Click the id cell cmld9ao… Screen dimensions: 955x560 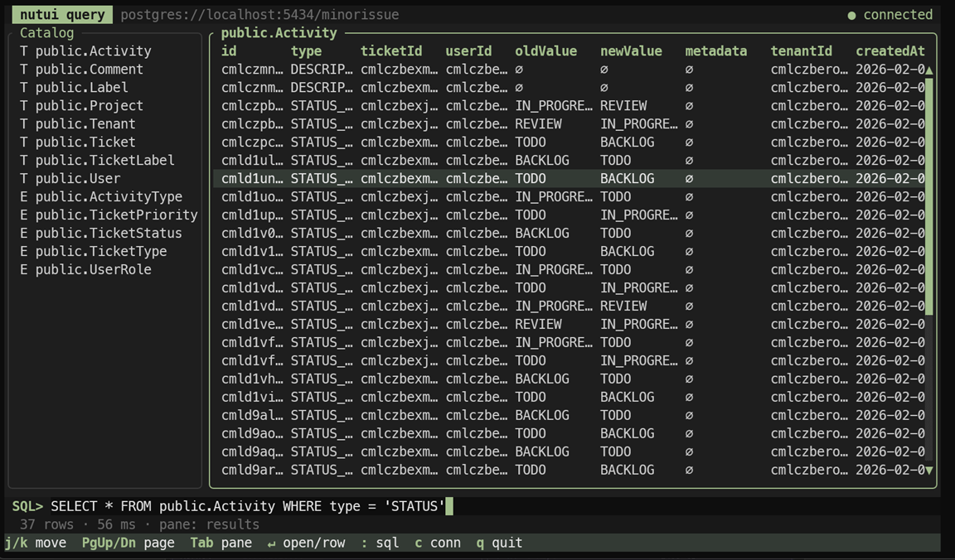[x=252, y=434]
